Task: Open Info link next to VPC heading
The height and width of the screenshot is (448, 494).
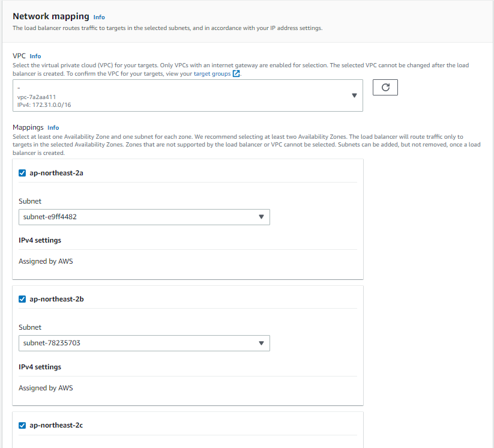Action: 35,56
